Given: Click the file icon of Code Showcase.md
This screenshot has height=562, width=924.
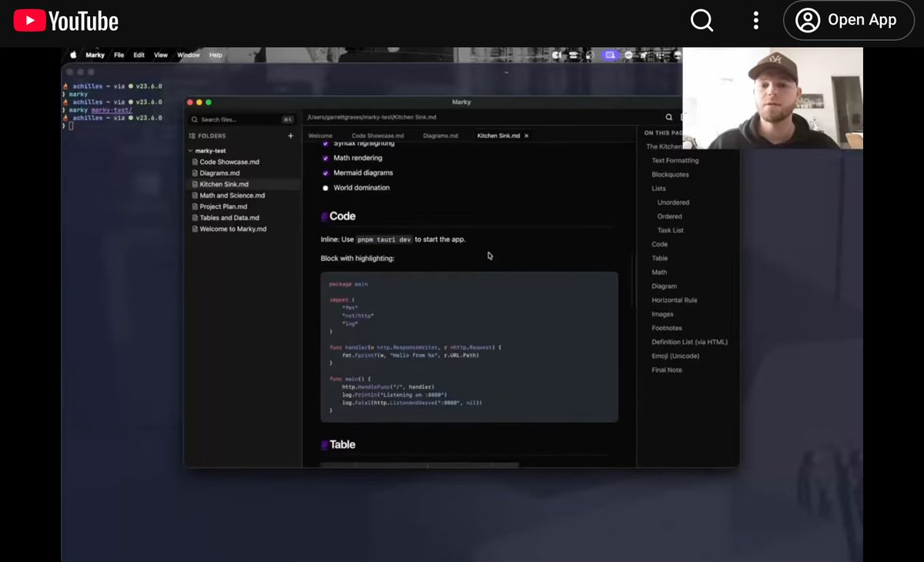Looking at the screenshot, I should [195, 162].
